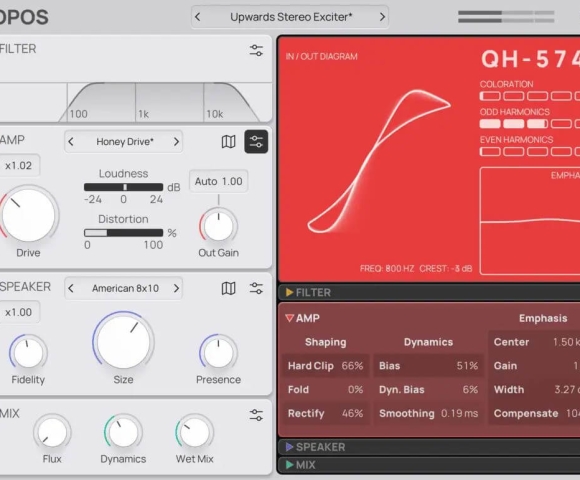The image size is (580, 480).
Task: Click the level meter at top right
Action: (506, 17)
